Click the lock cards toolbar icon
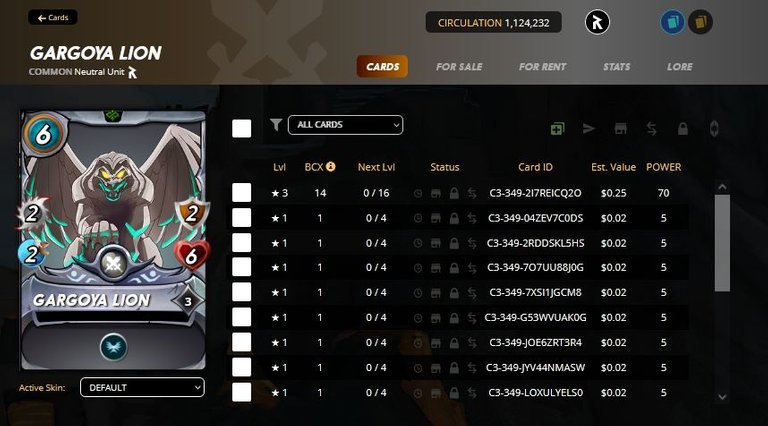This screenshot has width=768, height=426. coord(683,129)
